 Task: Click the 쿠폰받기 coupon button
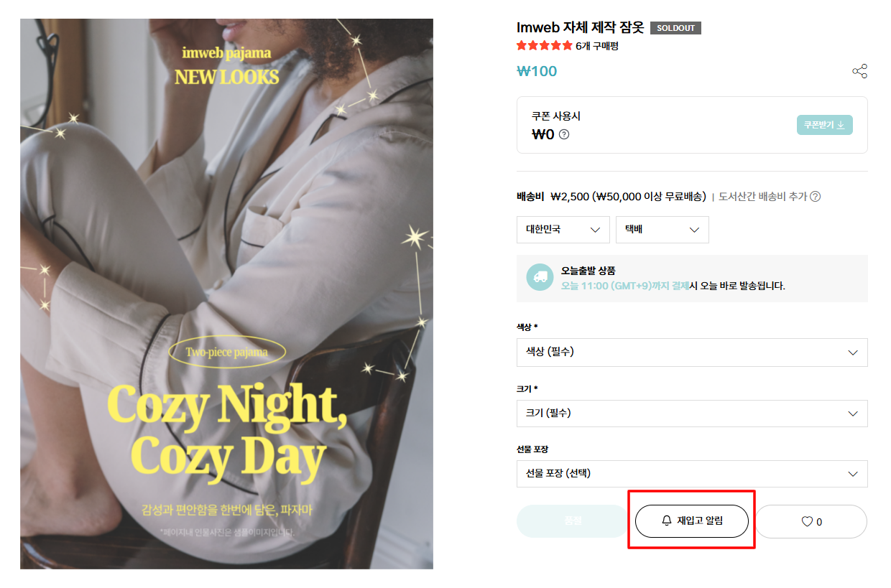(x=824, y=125)
